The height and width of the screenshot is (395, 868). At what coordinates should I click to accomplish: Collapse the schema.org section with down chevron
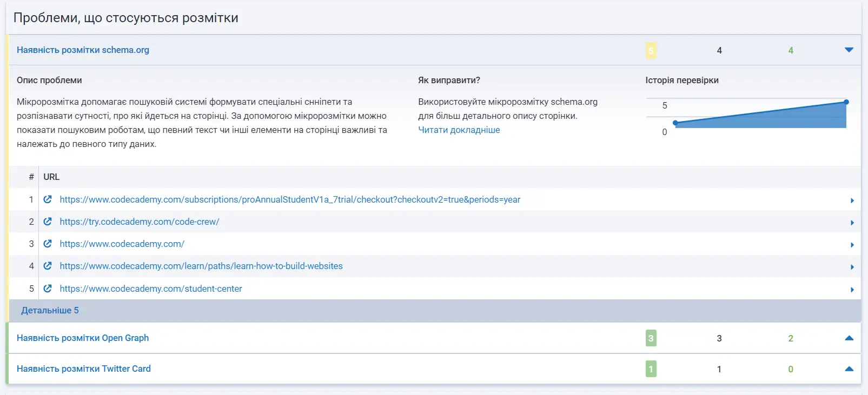pos(849,50)
